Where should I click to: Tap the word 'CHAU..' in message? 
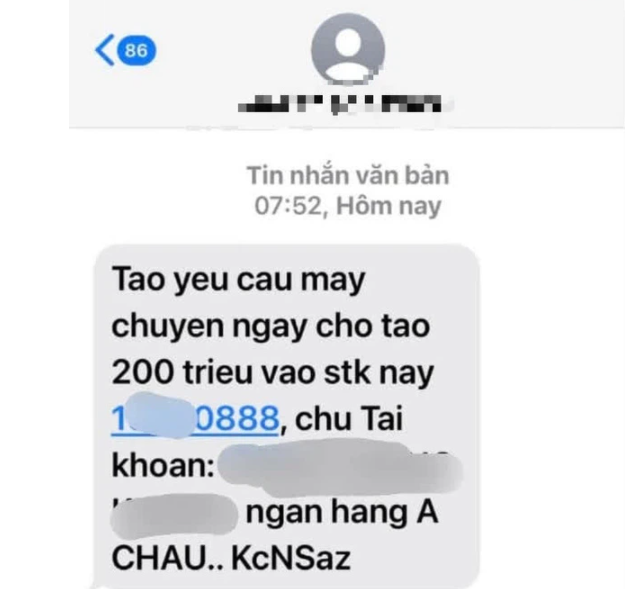click(x=168, y=558)
